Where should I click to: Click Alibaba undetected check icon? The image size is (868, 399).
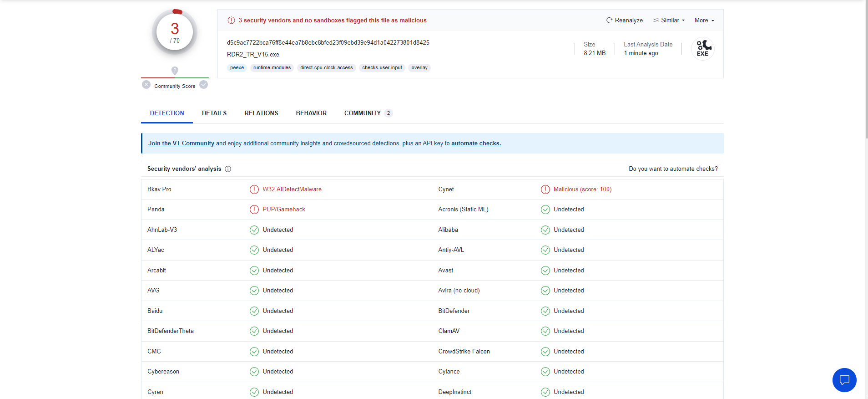click(x=545, y=230)
